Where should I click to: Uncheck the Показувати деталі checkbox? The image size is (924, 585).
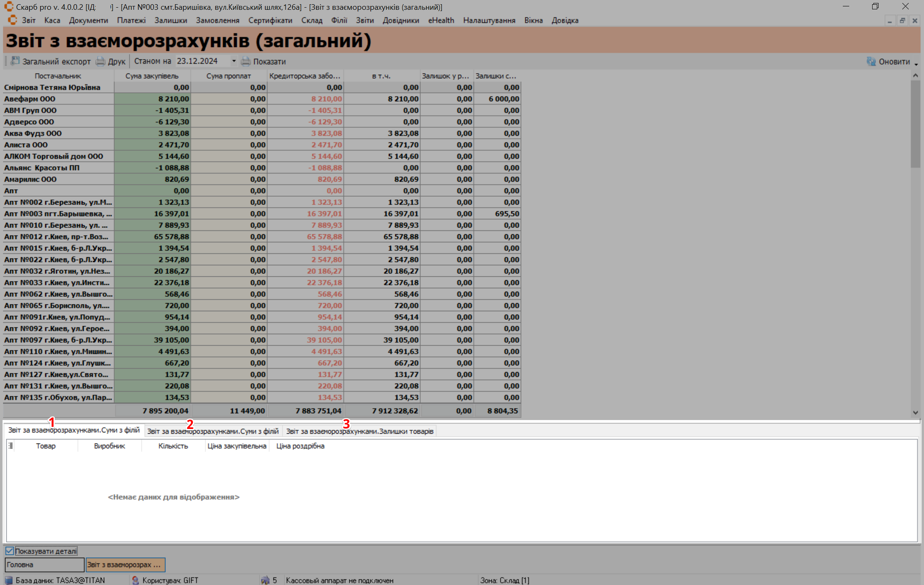[10, 551]
